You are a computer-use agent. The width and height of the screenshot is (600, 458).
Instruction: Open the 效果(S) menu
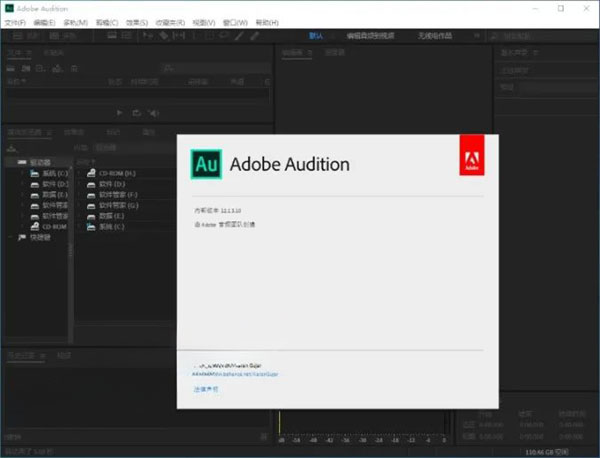137,22
